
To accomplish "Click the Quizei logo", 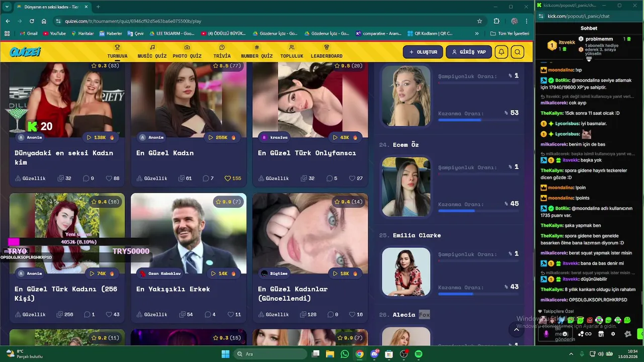I will pyautogui.click(x=25, y=52).
